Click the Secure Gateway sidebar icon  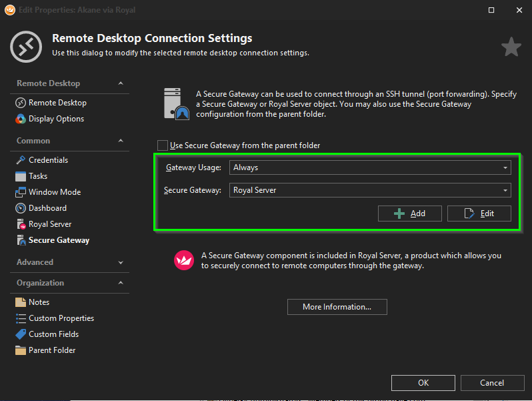(21, 240)
